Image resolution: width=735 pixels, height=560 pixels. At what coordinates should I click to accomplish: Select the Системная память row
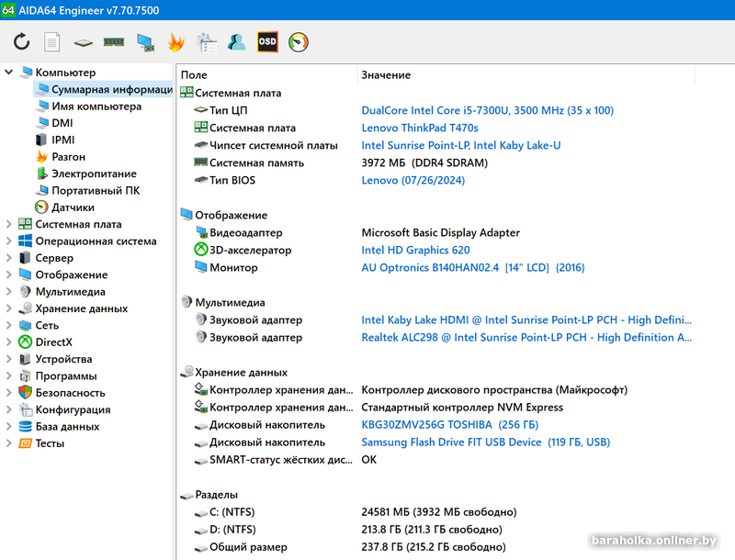(435, 162)
